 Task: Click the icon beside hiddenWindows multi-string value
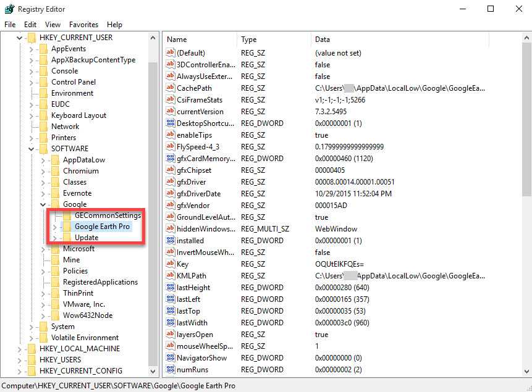pyautogui.click(x=171, y=229)
